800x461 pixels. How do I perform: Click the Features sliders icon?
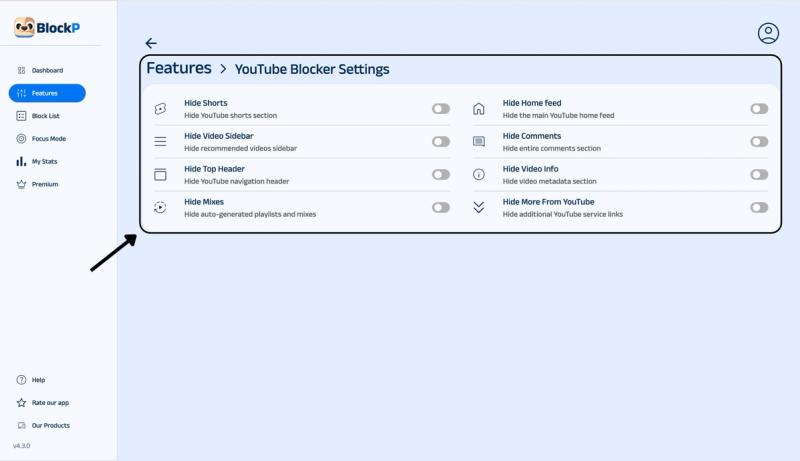pyautogui.click(x=21, y=93)
